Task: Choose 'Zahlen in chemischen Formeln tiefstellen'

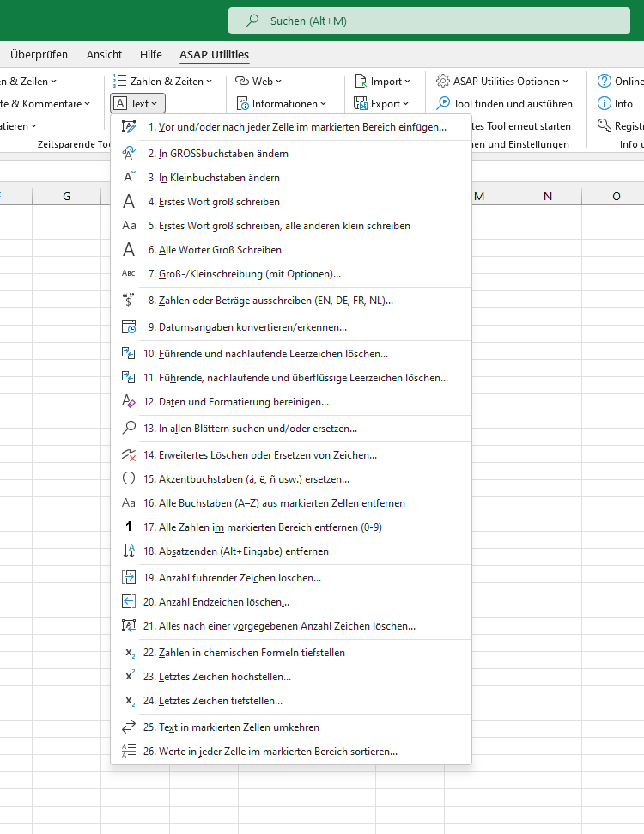Action: point(291,652)
